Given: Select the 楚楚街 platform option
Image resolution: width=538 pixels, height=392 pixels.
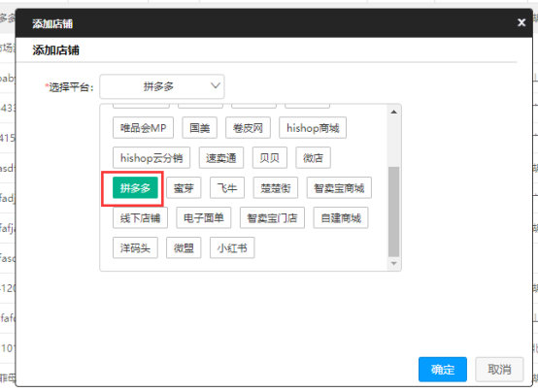Looking at the screenshot, I should (x=276, y=188).
